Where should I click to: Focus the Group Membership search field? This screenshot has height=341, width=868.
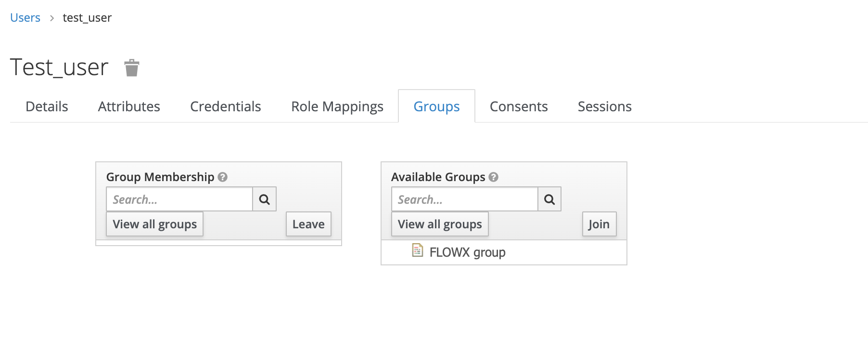(179, 199)
